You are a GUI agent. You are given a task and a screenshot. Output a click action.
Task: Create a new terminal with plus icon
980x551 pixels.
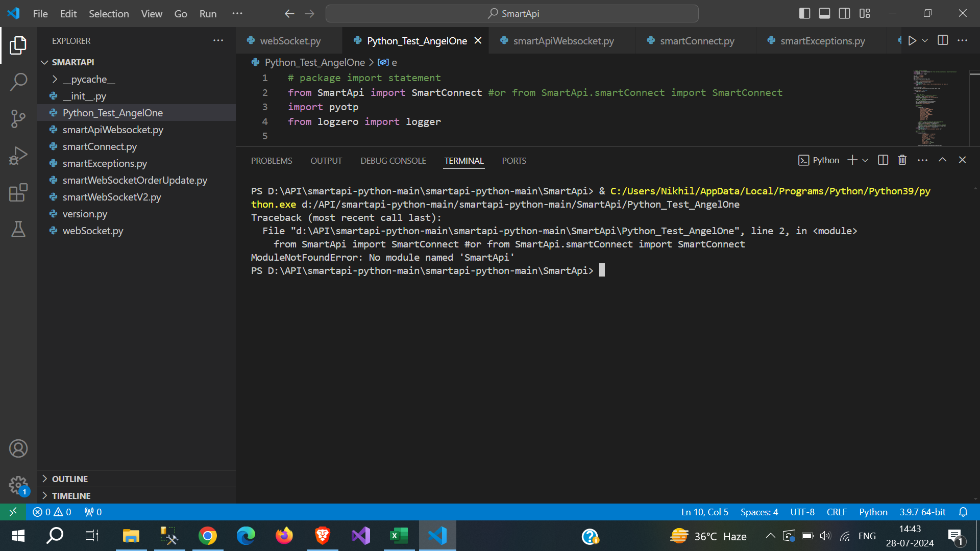coord(852,160)
